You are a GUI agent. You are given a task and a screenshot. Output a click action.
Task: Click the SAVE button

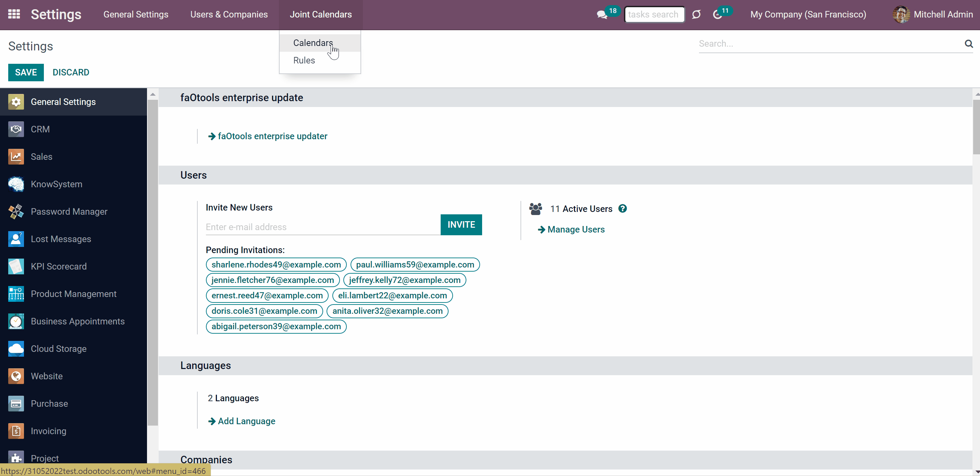pos(26,72)
